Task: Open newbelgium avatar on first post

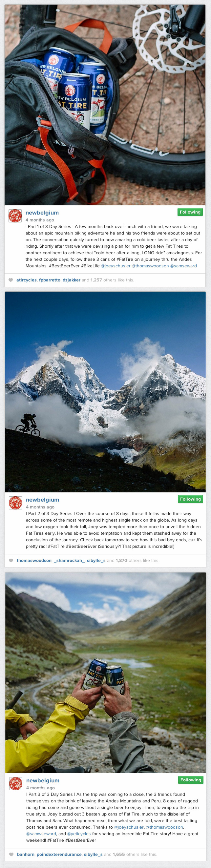Action: coord(15,216)
